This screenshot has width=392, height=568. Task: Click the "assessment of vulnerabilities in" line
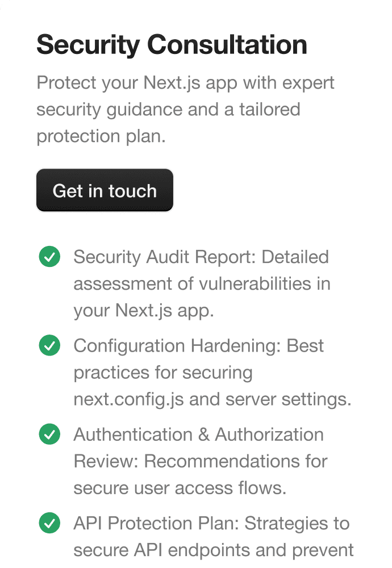pos(202,283)
